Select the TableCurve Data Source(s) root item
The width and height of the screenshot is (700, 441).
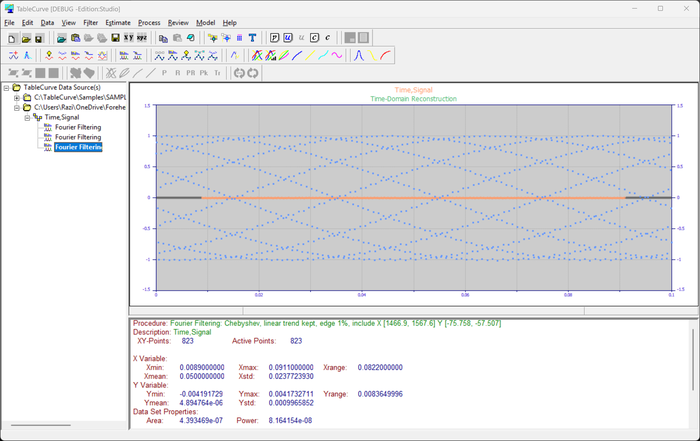62,87
